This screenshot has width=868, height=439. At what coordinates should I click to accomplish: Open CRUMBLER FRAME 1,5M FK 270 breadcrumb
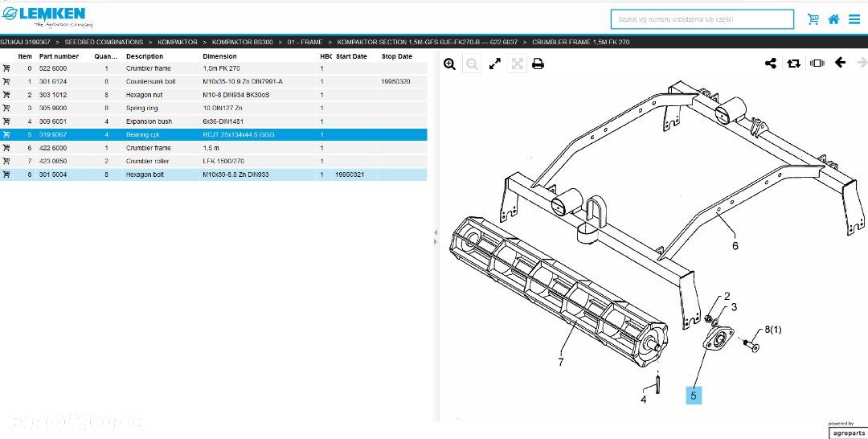(x=581, y=42)
